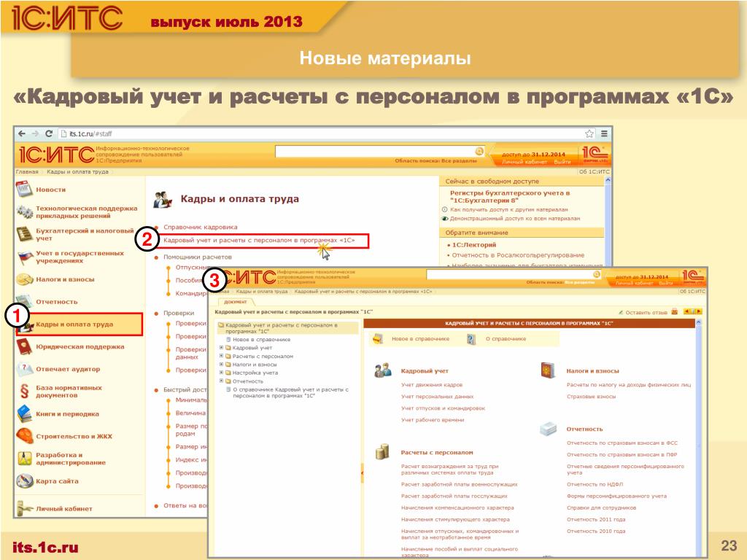The image size is (747, 560).
Task: Open the browser hamburger menu
Action: [x=603, y=134]
